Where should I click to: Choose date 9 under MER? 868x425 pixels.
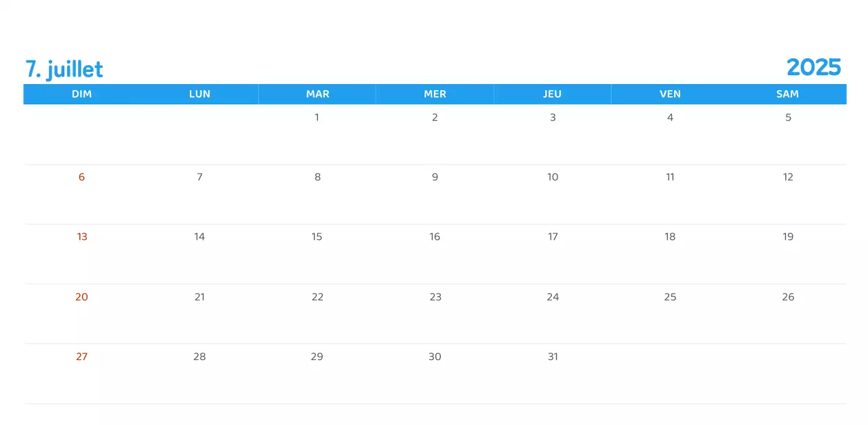(435, 177)
